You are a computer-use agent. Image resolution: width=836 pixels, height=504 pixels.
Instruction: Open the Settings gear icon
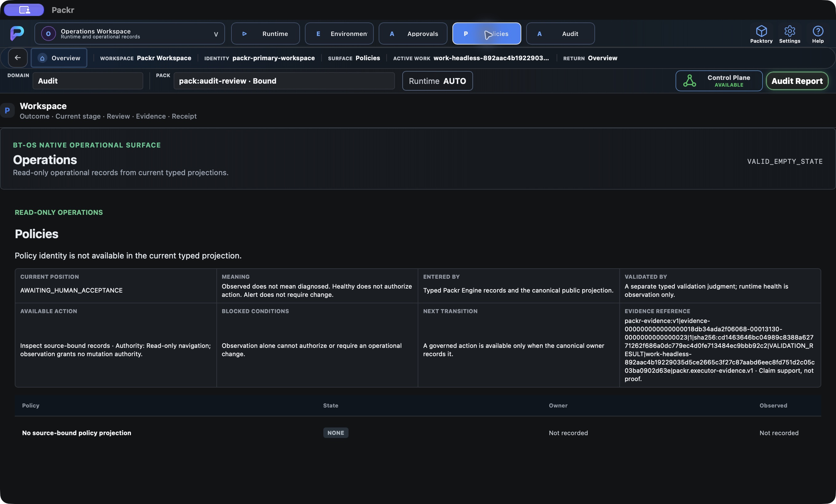(790, 31)
